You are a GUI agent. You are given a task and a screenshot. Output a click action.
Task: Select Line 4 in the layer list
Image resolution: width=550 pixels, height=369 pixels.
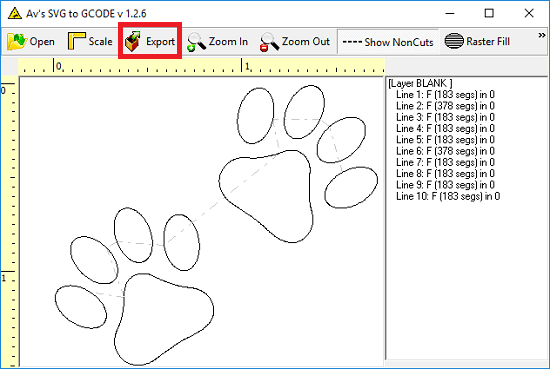pos(445,128)
